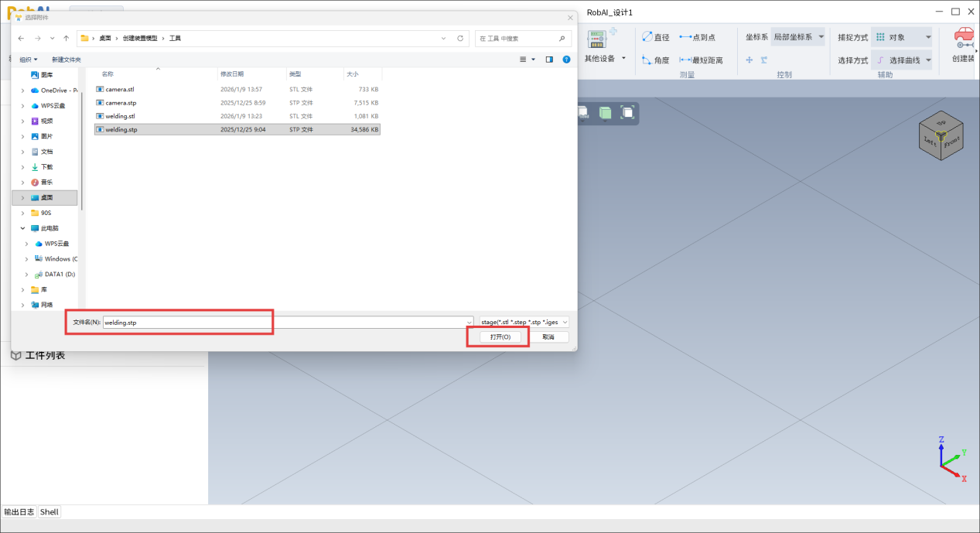980x533 pixels.
Task: Sort files by the 名称 column
Action: [x=108, y=74]
